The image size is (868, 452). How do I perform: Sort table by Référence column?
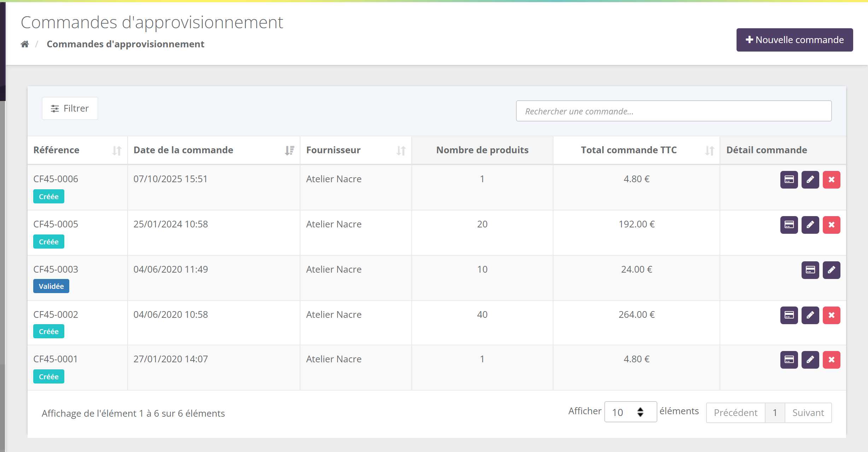coord(77,150)
